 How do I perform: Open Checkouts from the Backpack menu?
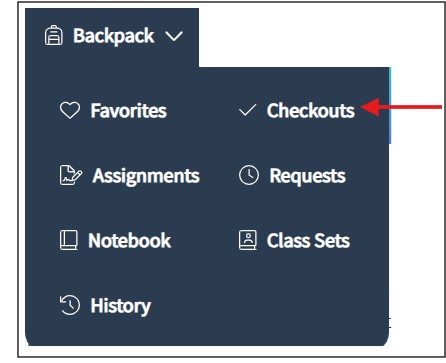coord(311,110)
